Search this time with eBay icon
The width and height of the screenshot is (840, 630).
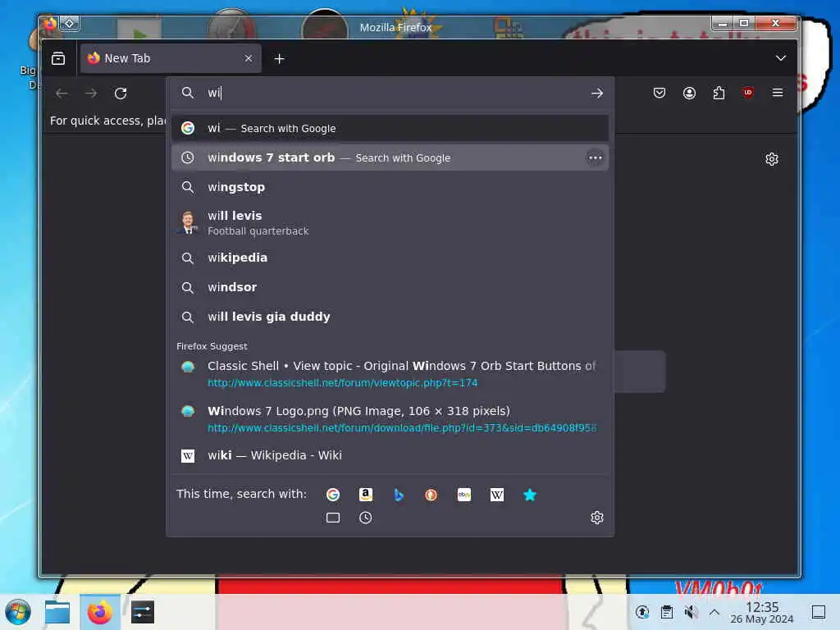click(x=464, y=495)
